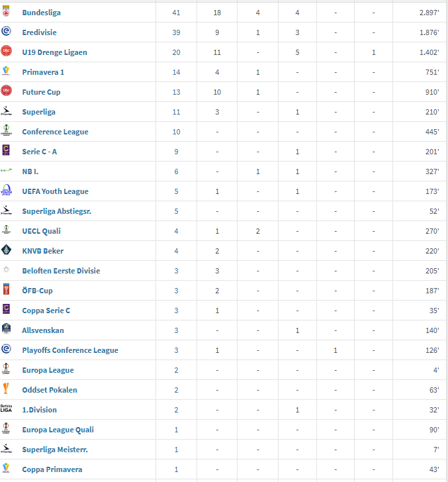Click the Conference League logo icon
Image resolution: width=448 pixels, height=482 pixels.
(x=6, y=131)
